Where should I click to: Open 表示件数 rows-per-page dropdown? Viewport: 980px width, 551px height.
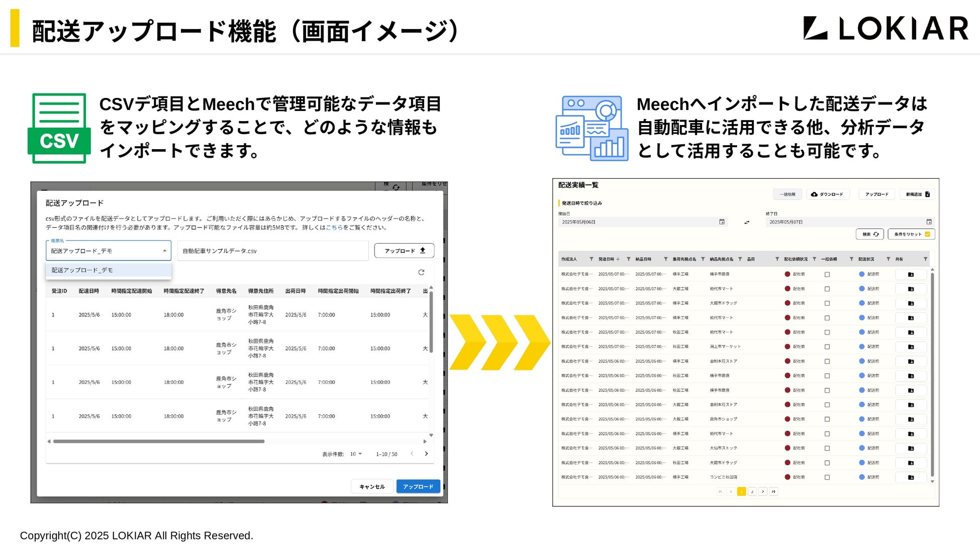point(356,454)
